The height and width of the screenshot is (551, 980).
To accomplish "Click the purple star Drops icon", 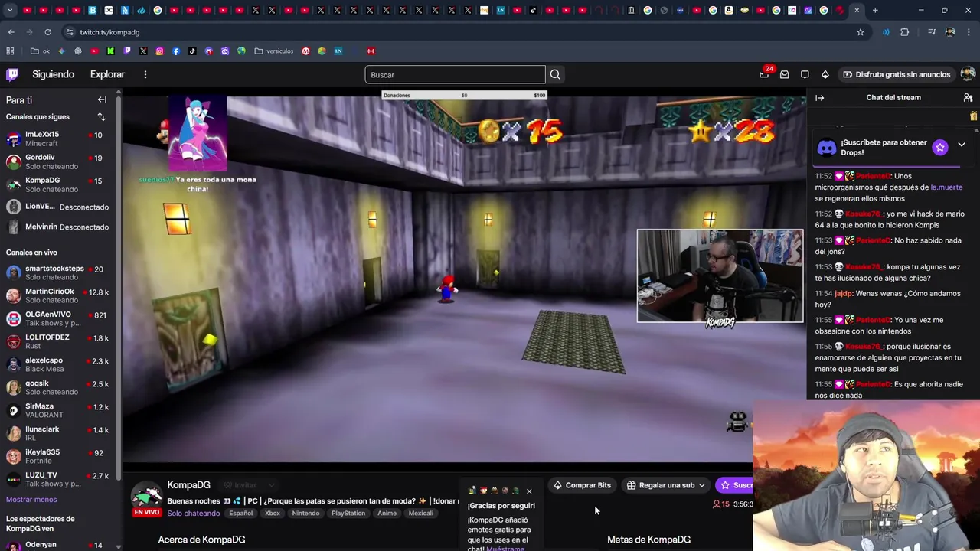I will (x=940, y=147).
